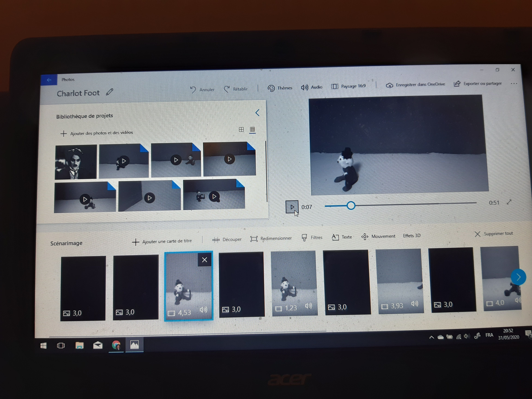
Task: Switch library to medium thumbnail grid view
Action: pyautogui.click(x=241, y=129)
